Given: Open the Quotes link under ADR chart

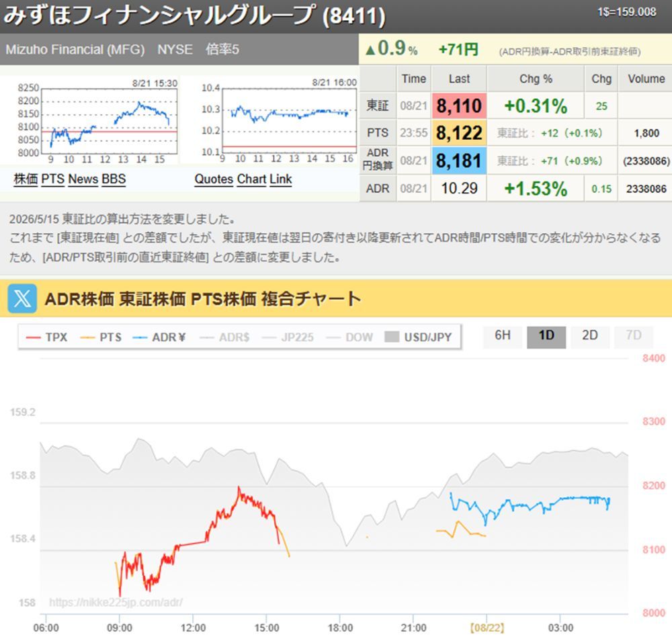Looking at the screenshot, I should (214, 179).
